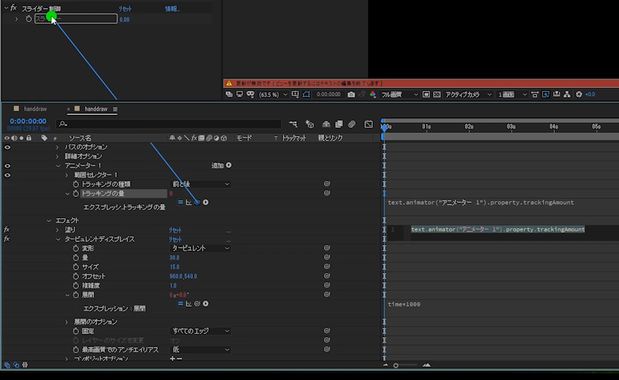Open the フル画質 resolution dropdown
The image size is (619, 380).
(x=399, y=95)
